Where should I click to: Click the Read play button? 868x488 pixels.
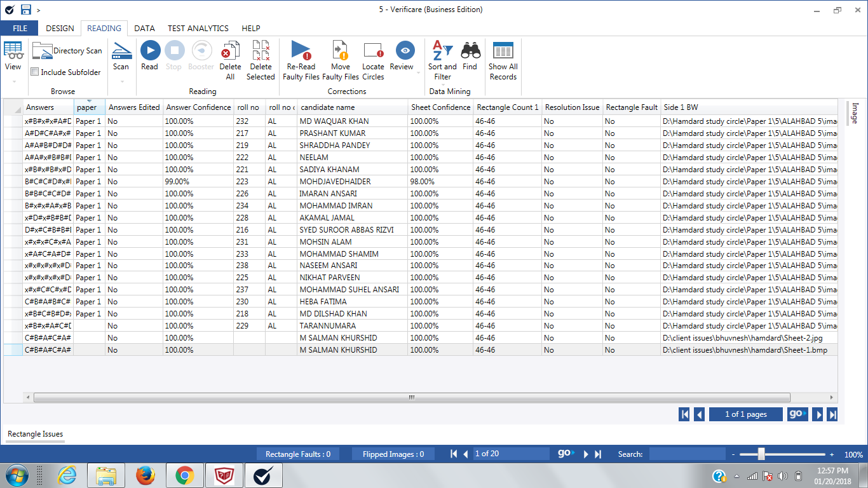click(150, 51)
